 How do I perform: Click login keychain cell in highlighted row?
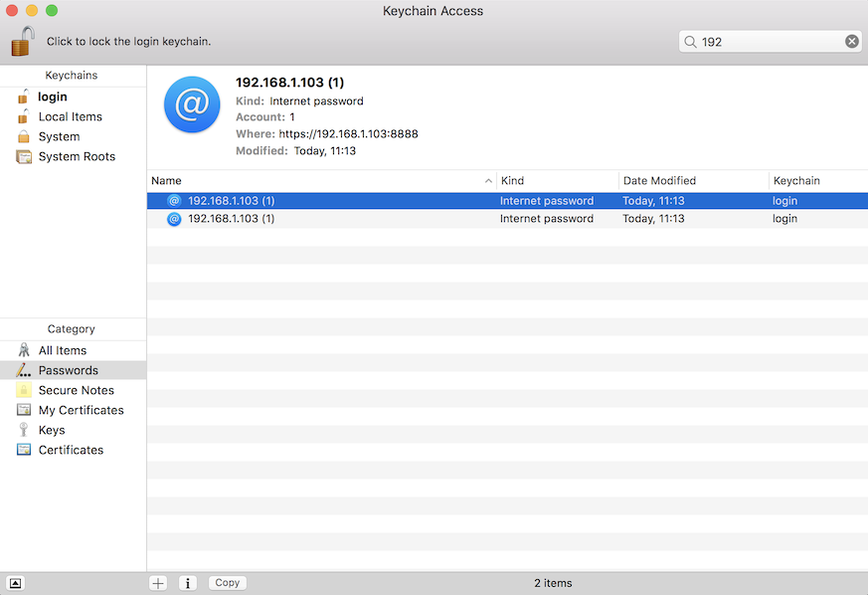pos(784,201)
